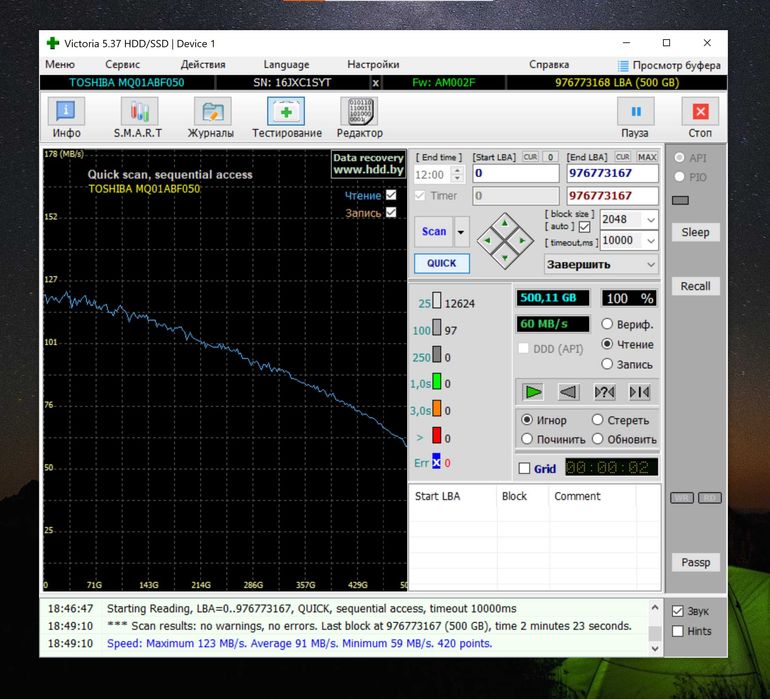770x699 pixels.
Task: Open the Журналы logs icon
Action: (x=210, y=112)
